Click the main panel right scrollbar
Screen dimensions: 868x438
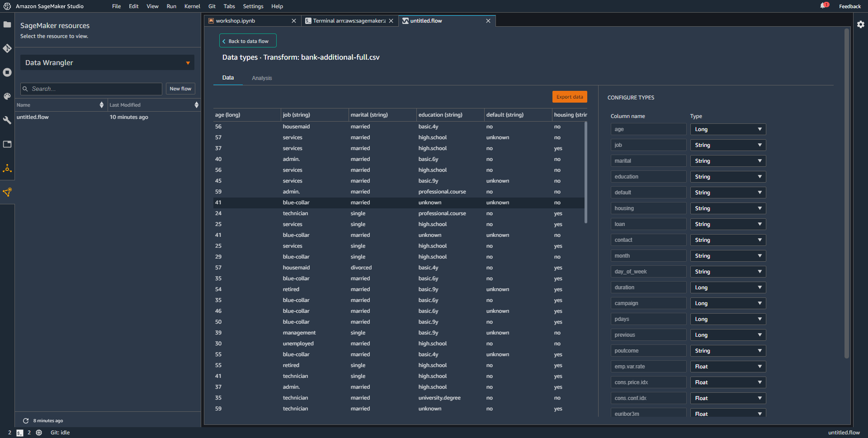[x=847, y=193]
